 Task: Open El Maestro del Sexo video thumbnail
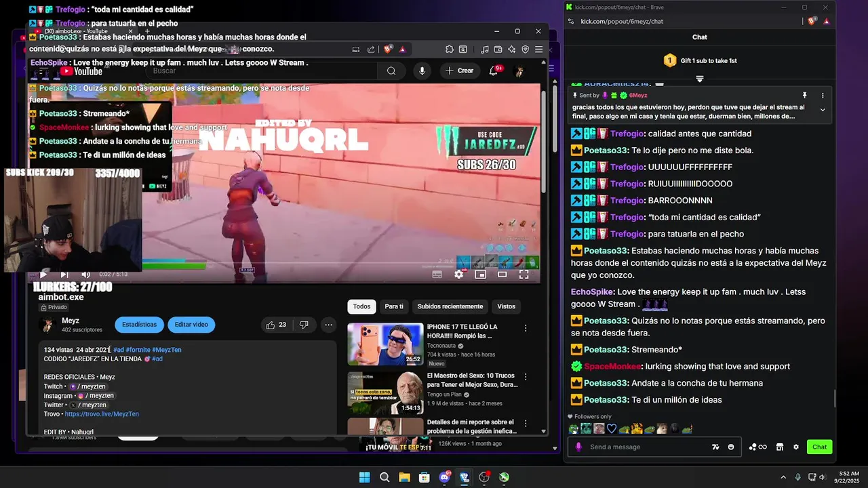pyautogui.click(x=385, y=392)
